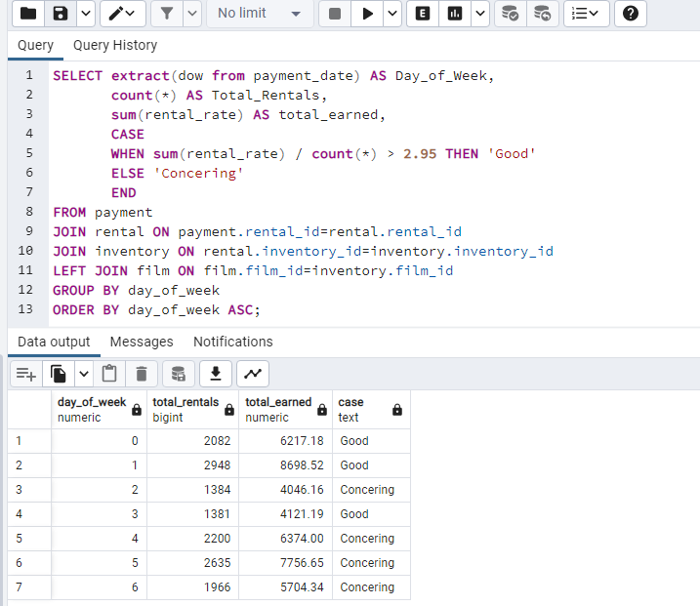Viewport: 700px width, 606px height.
Task: Expand the filter options dropdown arrow
Action: 192,14
